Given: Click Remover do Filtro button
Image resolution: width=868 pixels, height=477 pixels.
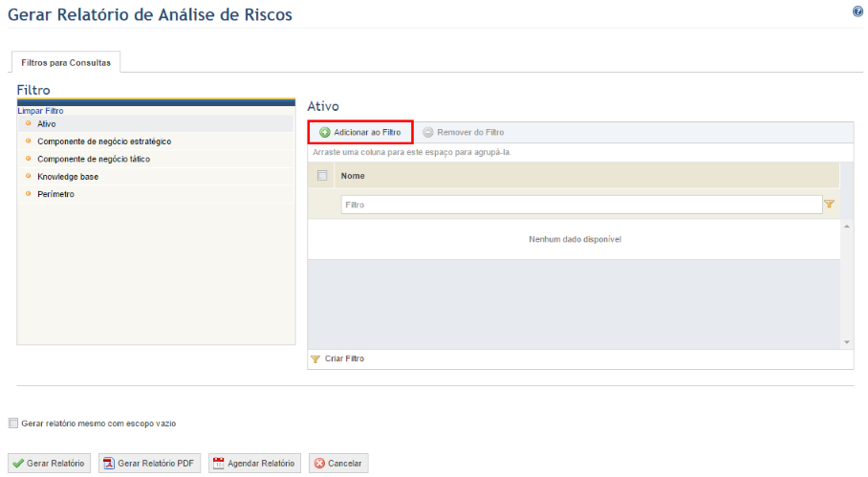Looking at the screenshot, I should 464,132.
